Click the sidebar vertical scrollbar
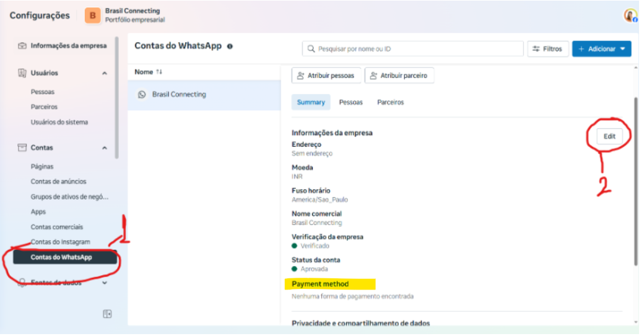Screen dimensions: 644x336 pos(116,98)
